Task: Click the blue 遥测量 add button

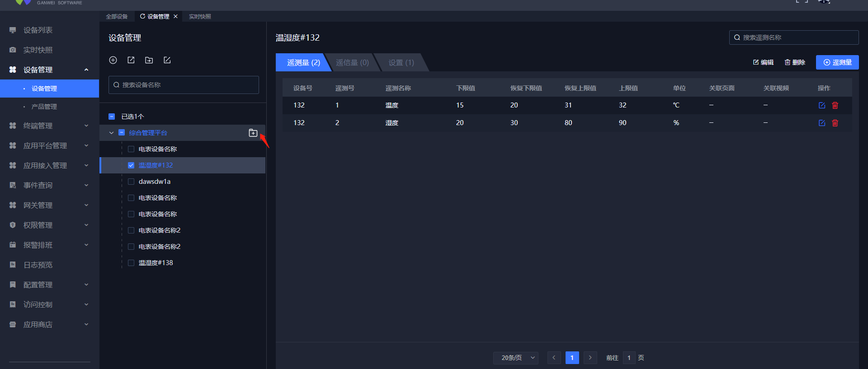Action: coord(837,62)
